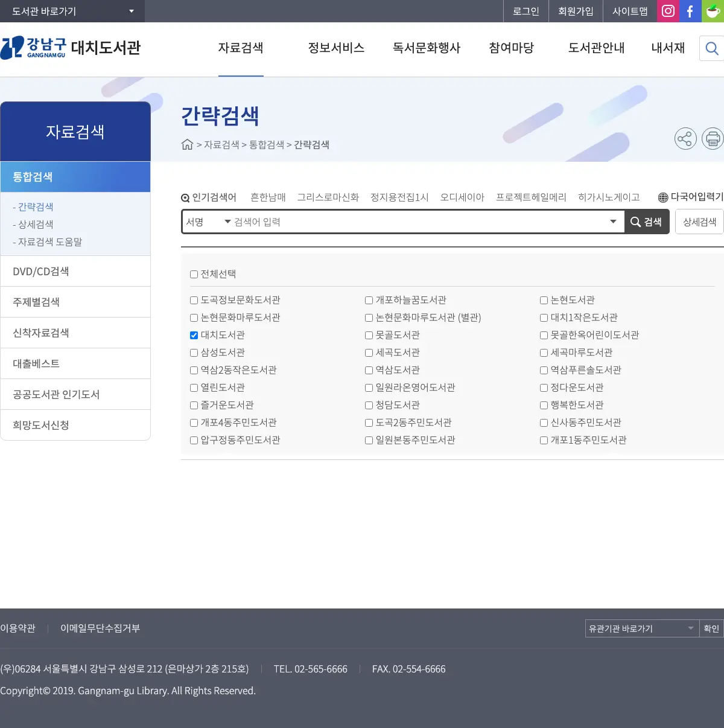Click the share icon button
The image size is (724, 728).
coord(685,139)
